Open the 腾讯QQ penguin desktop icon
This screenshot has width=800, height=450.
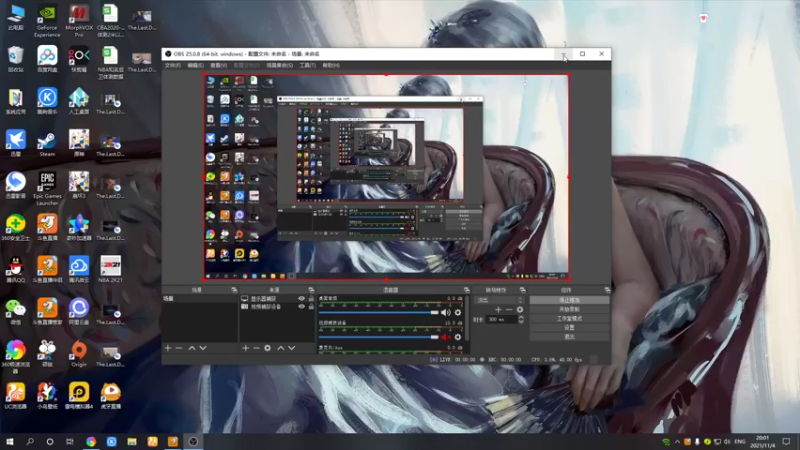15,269
